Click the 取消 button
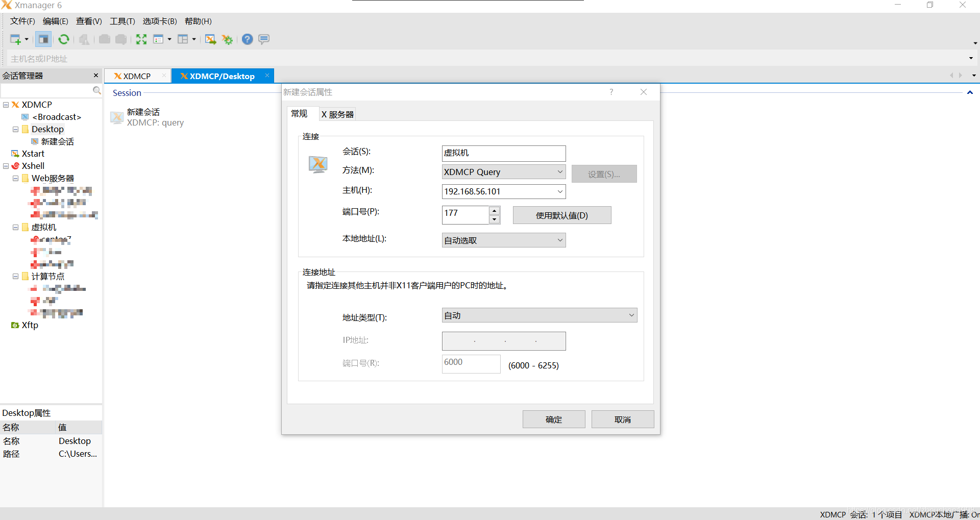Screen dimensions: 980x520 point(623,419)
